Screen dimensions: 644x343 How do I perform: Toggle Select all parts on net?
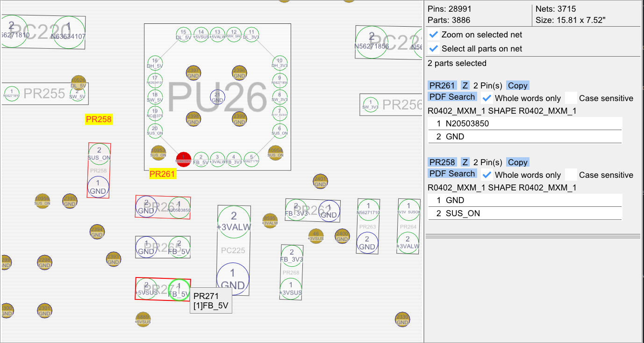tap(434, 49)
